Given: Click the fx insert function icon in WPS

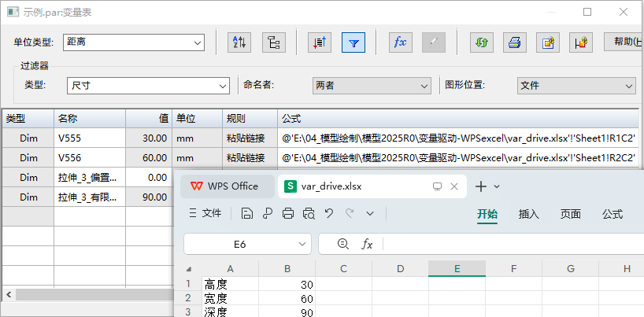Looking at the screenshot, I should 367,245.
